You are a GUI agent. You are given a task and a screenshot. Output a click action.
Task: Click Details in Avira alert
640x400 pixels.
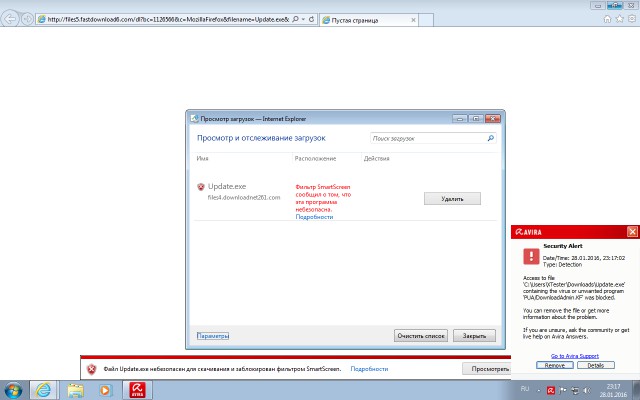(x=596, y=365)
